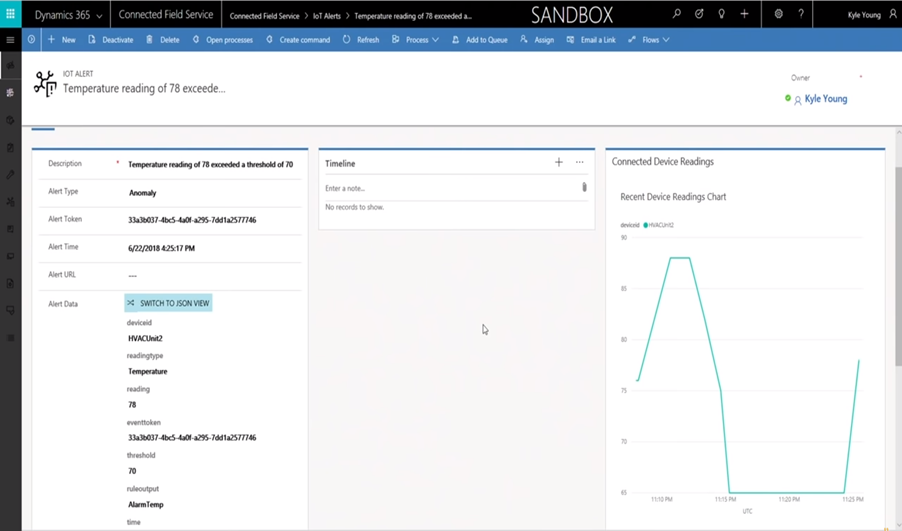
Task: Open Connected Field Service app title
Action: click(166, 14)
